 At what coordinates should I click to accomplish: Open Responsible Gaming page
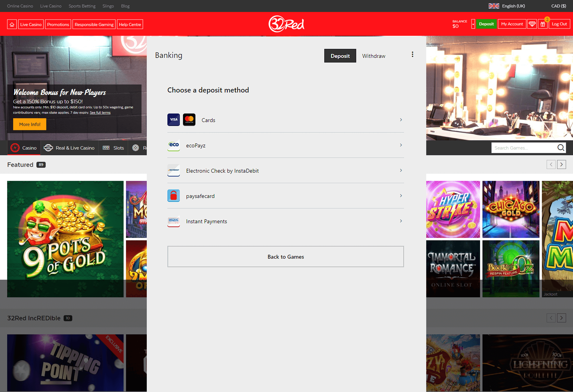click(94, 24)
